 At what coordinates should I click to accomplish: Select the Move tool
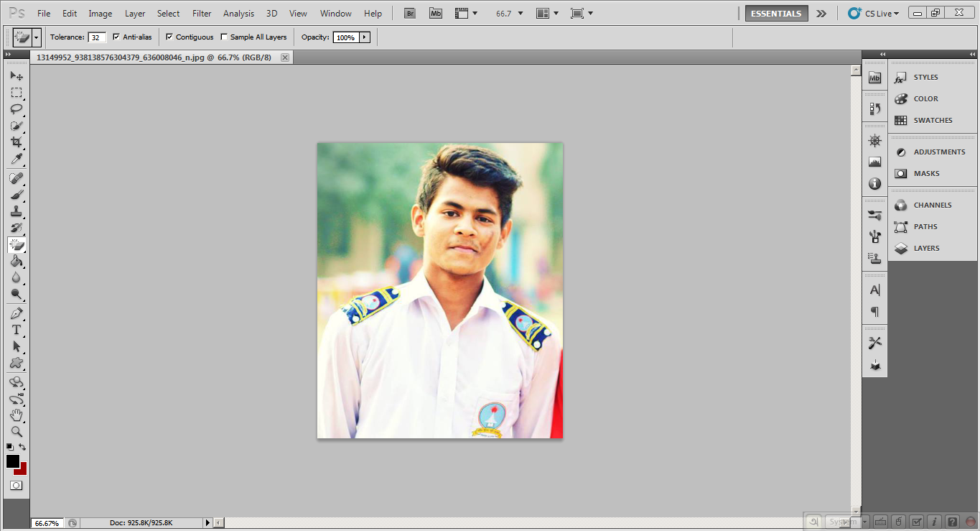click(17, 75)
